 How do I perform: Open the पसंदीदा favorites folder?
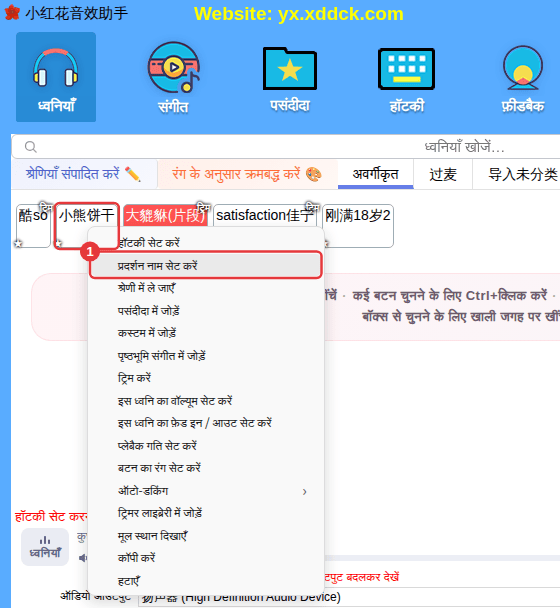coord(290,79)
